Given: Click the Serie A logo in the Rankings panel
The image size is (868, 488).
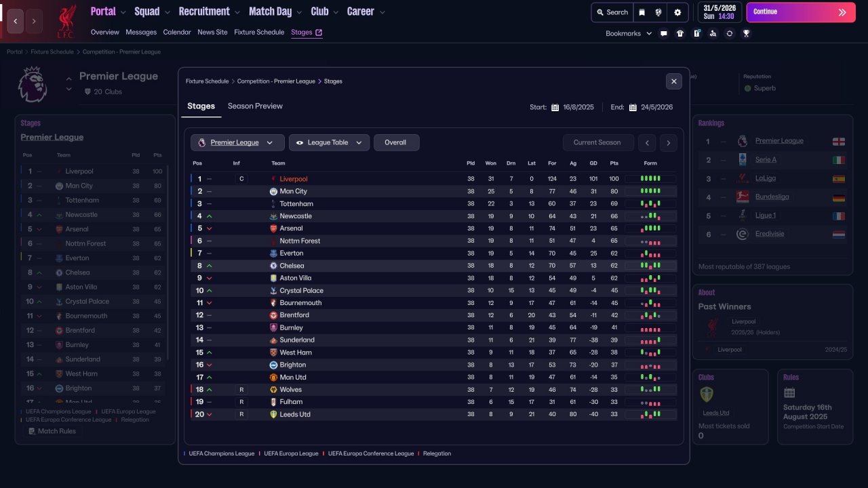Looking at the screenshot, I should tap(742, 159).
